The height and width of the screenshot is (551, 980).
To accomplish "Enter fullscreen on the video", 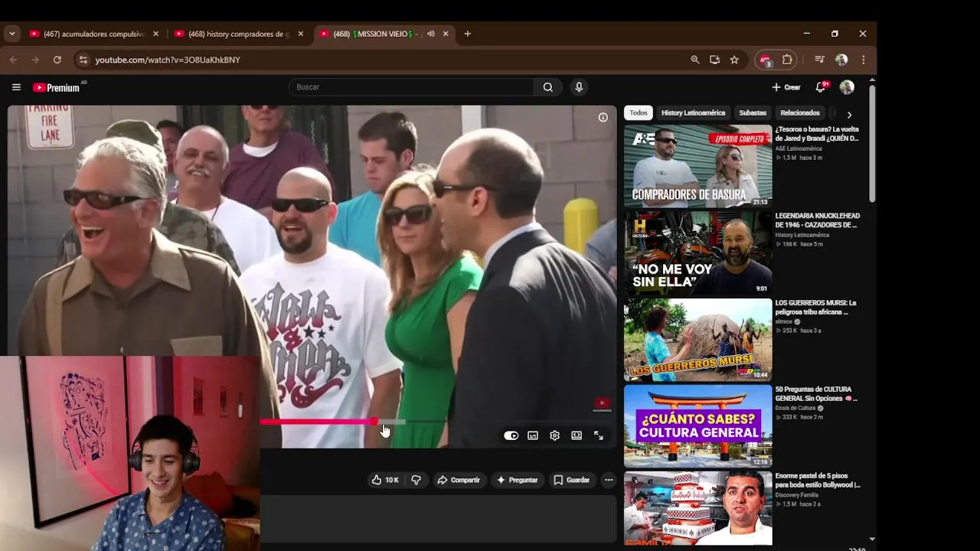I will (x=599, y=435).
